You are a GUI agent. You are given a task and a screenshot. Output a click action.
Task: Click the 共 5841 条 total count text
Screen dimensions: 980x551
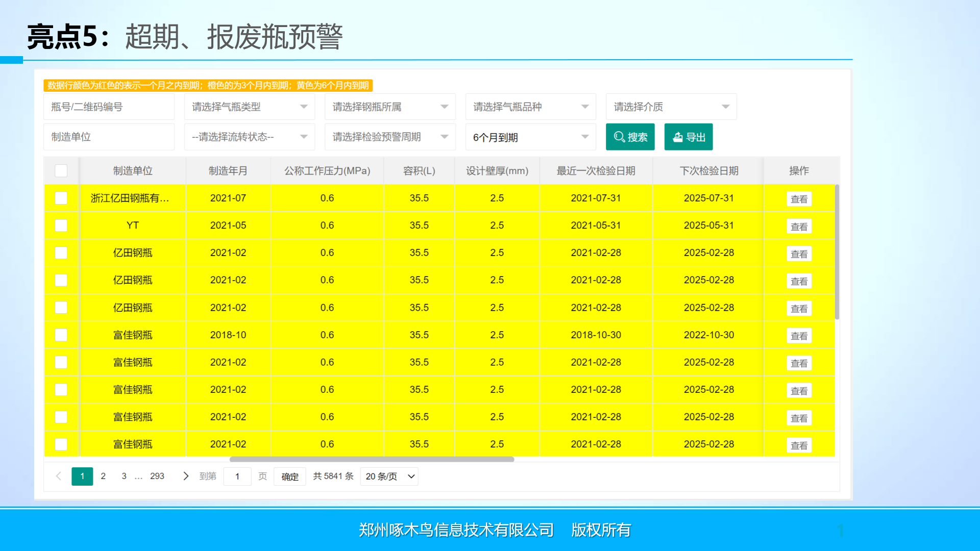[333, 476]
